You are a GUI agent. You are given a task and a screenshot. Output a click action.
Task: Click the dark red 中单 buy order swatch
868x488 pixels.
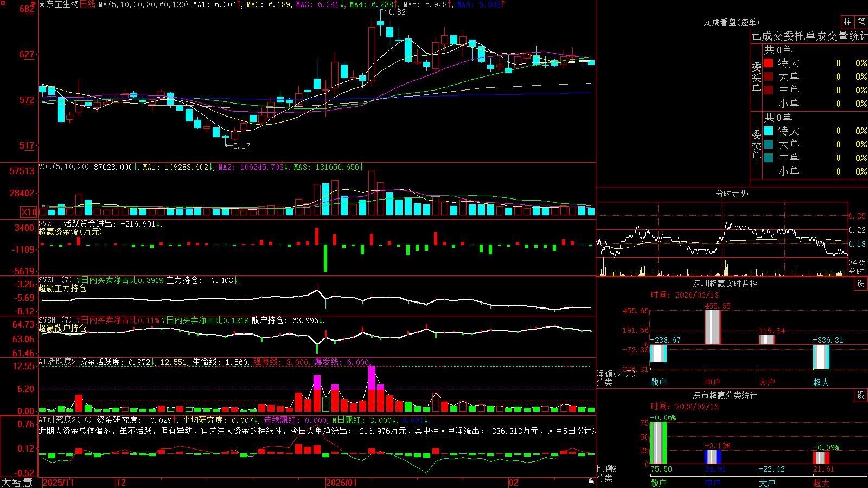tap(768, 90)
